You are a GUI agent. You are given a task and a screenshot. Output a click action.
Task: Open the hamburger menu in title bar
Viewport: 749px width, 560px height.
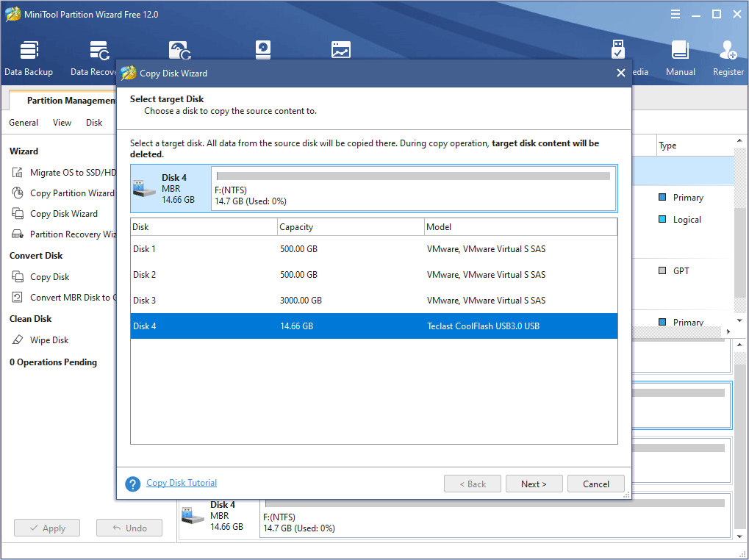click(x=675, y=14)
